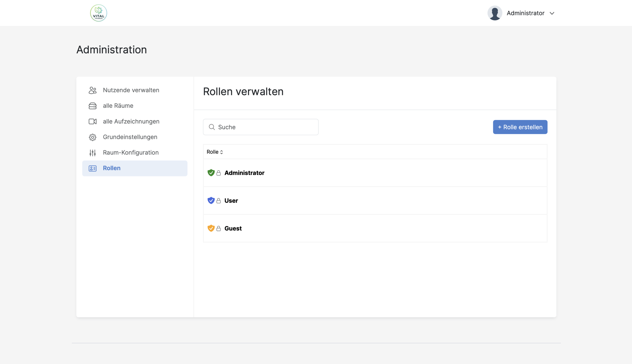Sort the table by Rolle column

coord(215,152)
